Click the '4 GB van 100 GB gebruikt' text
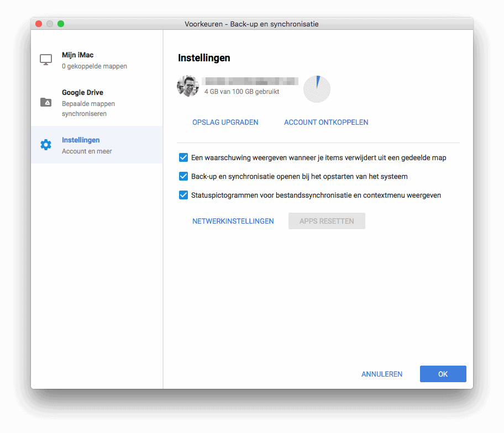The height and width of the screenshot is (433, 504). [x=242, y=92]
